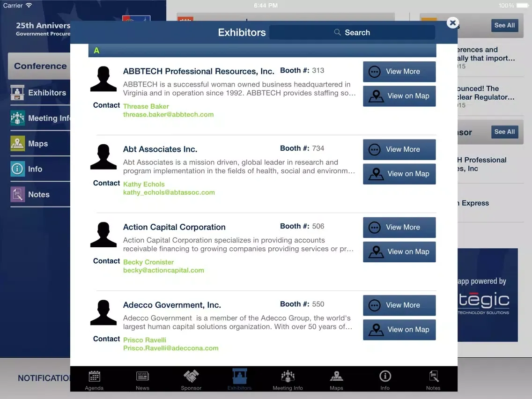532x399 pixels.
Task: Show Action Capital Corporation on map
Action: [x=399, y=252]
